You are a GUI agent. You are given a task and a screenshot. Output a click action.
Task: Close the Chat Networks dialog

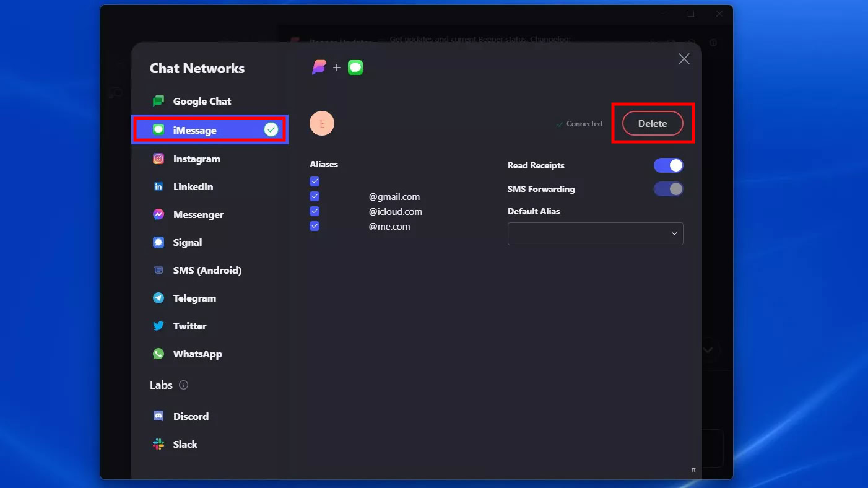coord(684,59)
